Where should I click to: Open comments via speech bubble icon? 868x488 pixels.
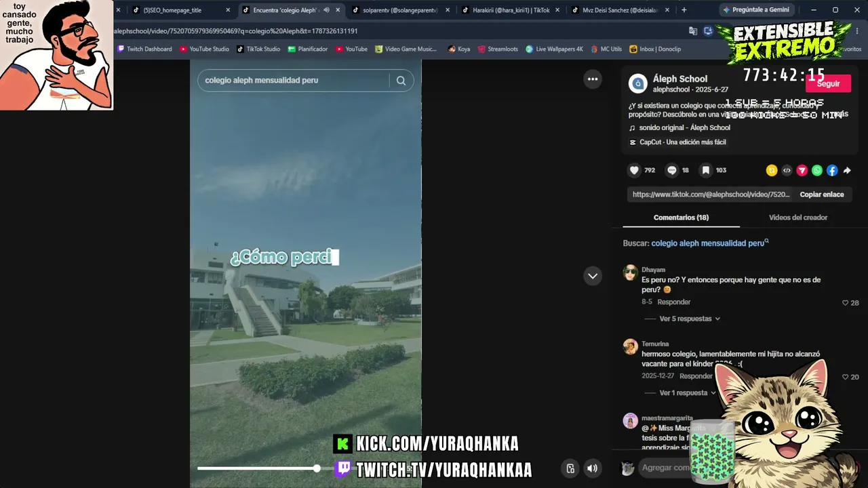672,170
